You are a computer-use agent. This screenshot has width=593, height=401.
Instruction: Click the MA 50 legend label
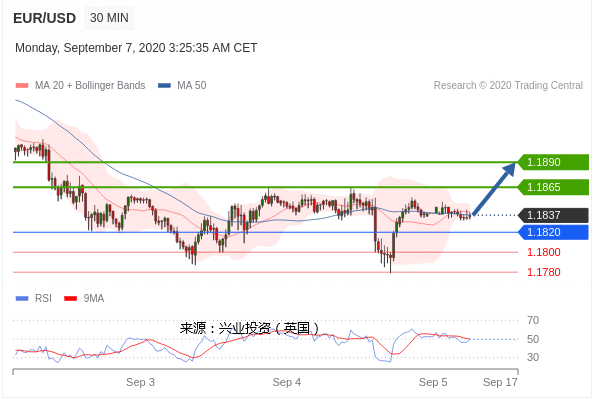click(x=192, y=85)
